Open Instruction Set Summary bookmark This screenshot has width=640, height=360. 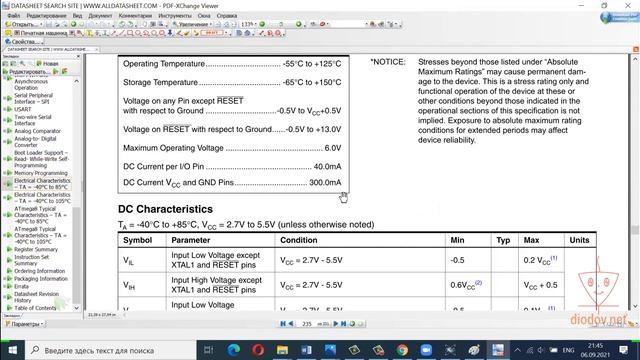pos(31,260)
